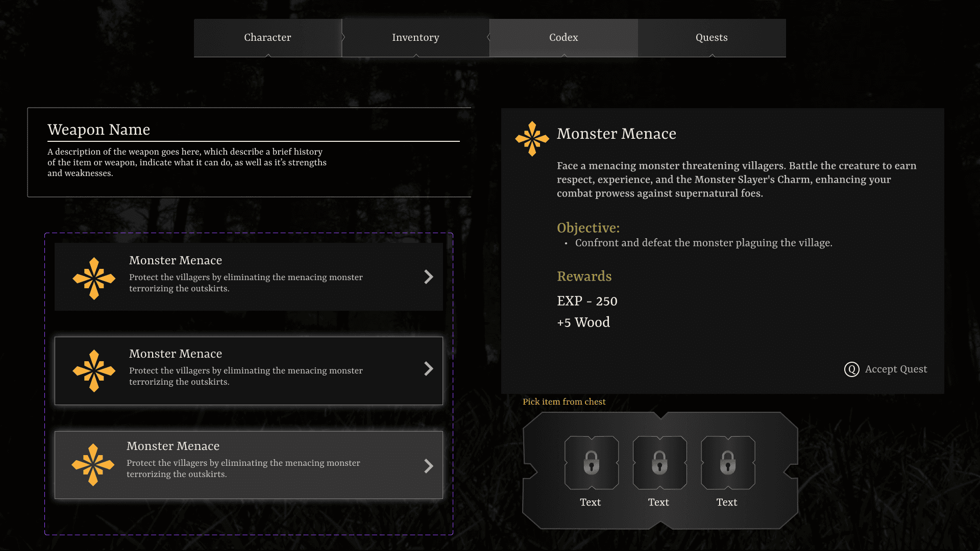Click the Pick item from chest label

pos(564,402)
